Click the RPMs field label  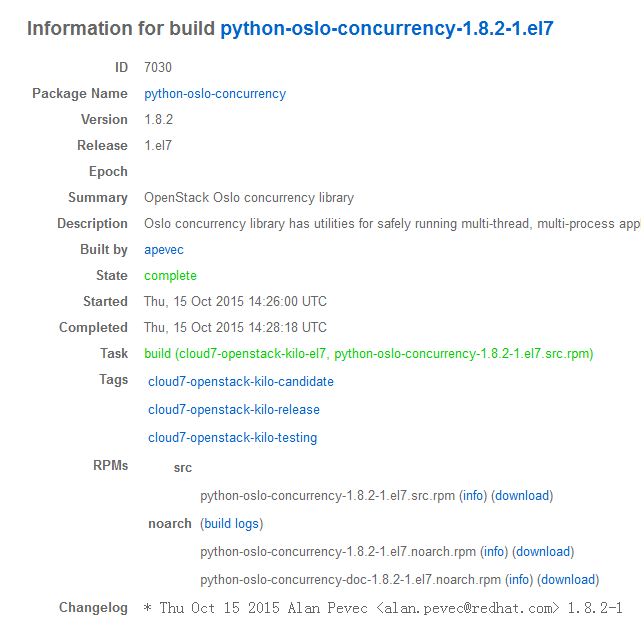(x=110, y=466)
